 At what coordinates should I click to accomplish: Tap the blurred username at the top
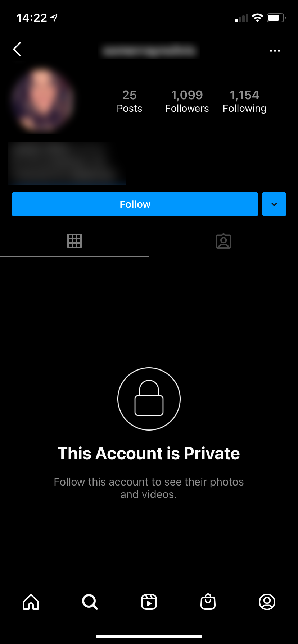(149, 50)
